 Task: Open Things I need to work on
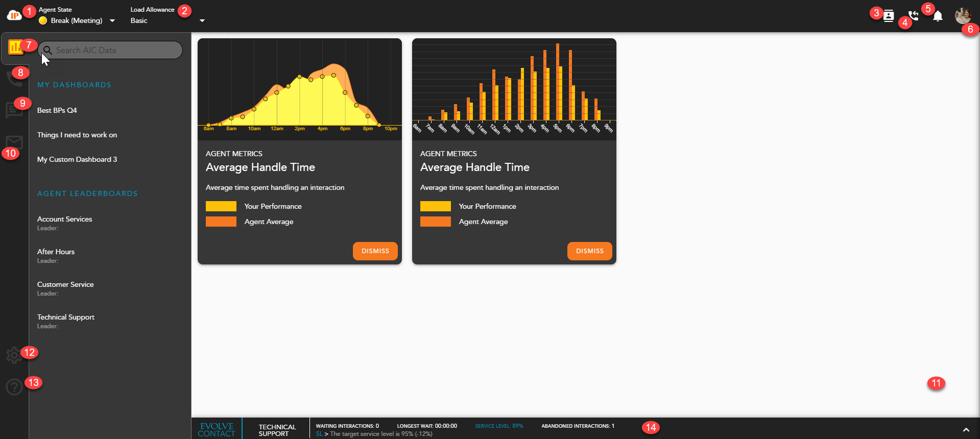[x=77, y=135]
